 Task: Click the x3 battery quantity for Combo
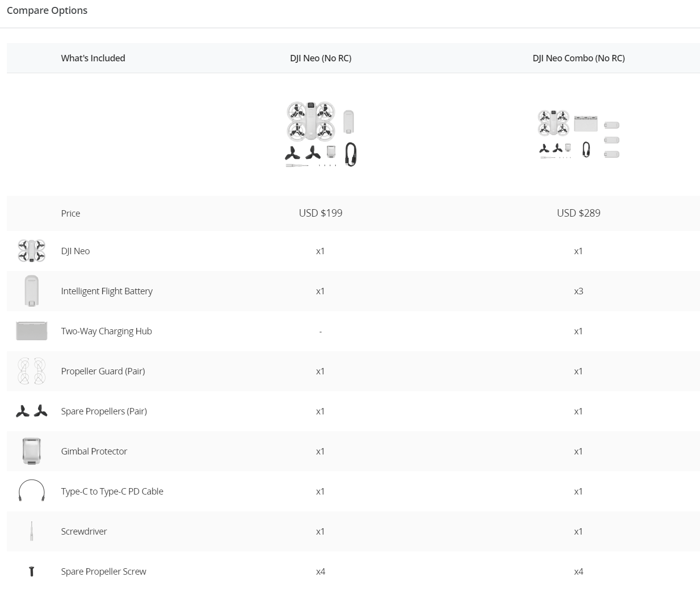[x=578, y=291]
